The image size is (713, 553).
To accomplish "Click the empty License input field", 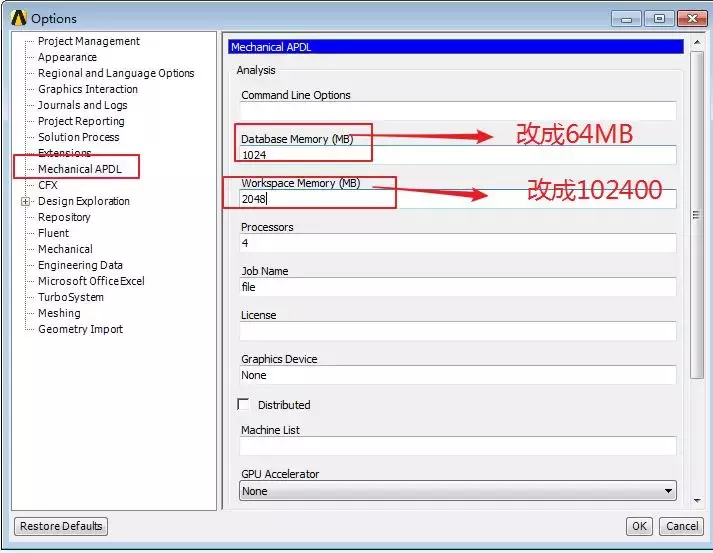I will pyautogui.click(x=458, y=332).
